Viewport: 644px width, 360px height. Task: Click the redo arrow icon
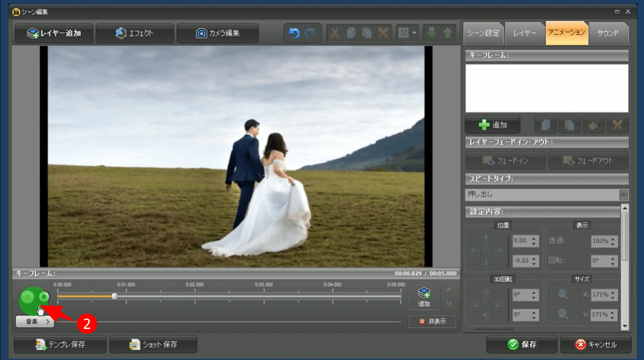tap(311, 33)
